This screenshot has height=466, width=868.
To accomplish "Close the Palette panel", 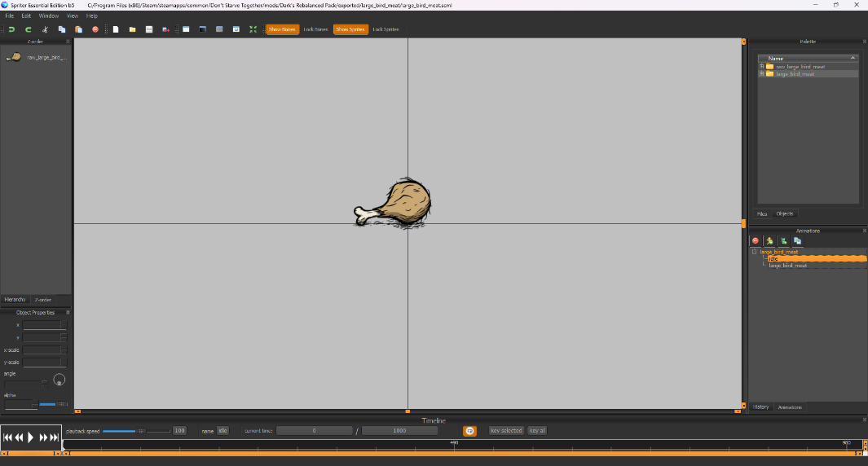I will pyautogui.click(x=864, y=42).
